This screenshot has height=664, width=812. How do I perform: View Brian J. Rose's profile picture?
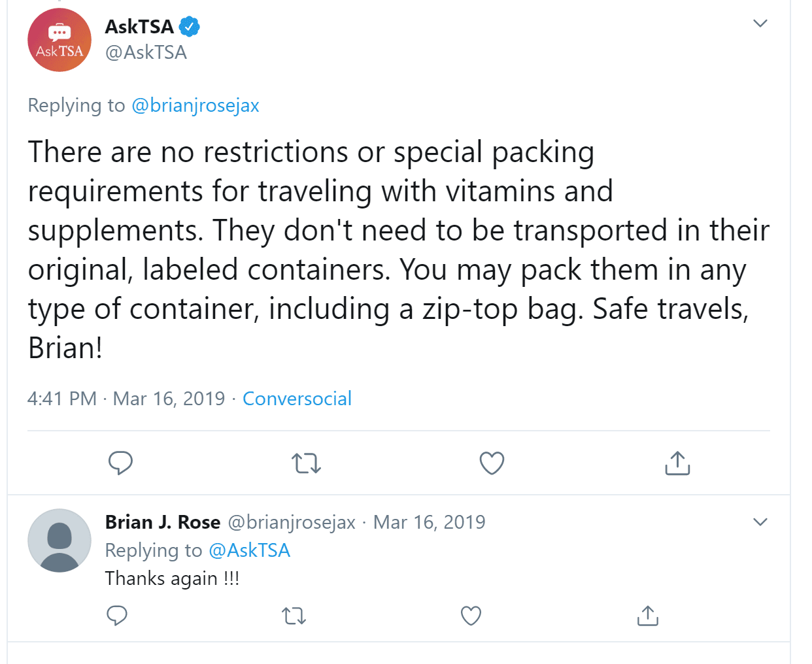click(59, 540)
